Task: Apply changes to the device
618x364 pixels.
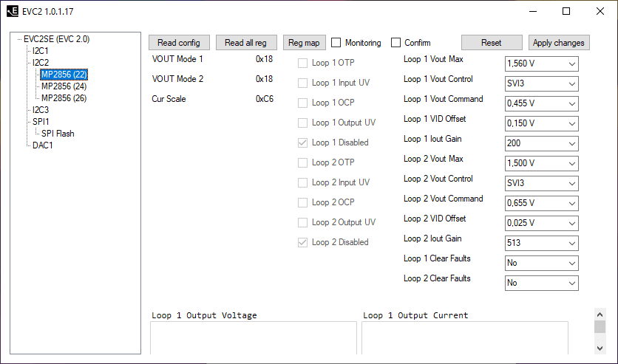Action: [x=558, y=43]
